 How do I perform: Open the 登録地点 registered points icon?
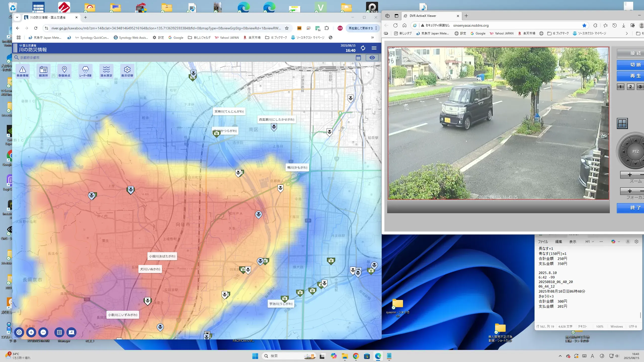[x=64, y=71]
